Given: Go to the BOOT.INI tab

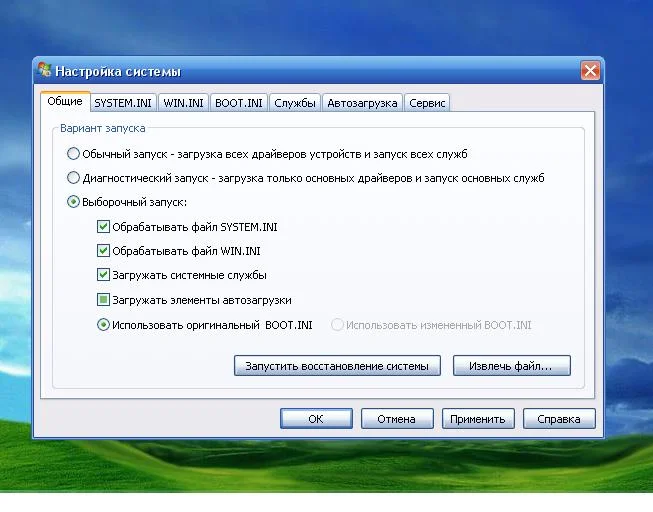Looking at the screenshot, I should pos(239,103).
